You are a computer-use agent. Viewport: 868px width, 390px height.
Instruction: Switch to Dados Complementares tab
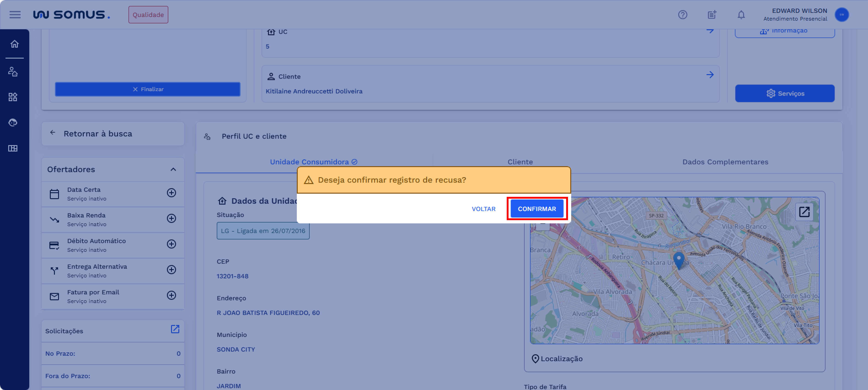tap(725, 162)
